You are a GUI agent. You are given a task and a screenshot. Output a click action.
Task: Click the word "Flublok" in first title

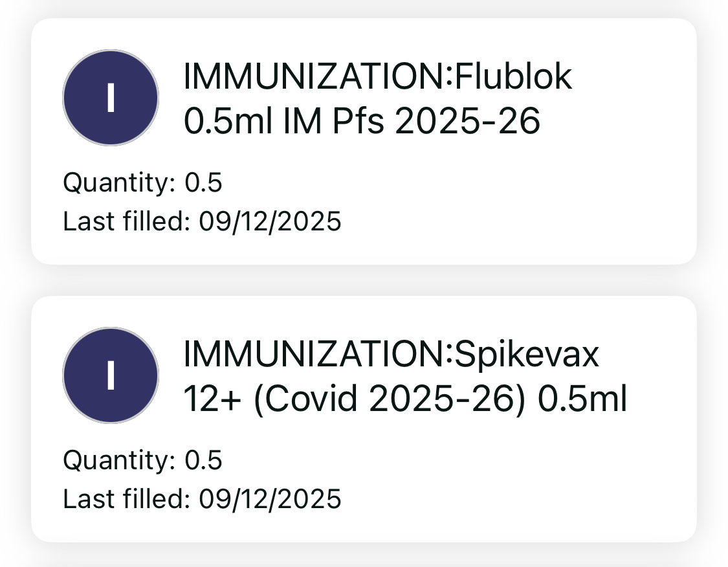click(514, 78)
